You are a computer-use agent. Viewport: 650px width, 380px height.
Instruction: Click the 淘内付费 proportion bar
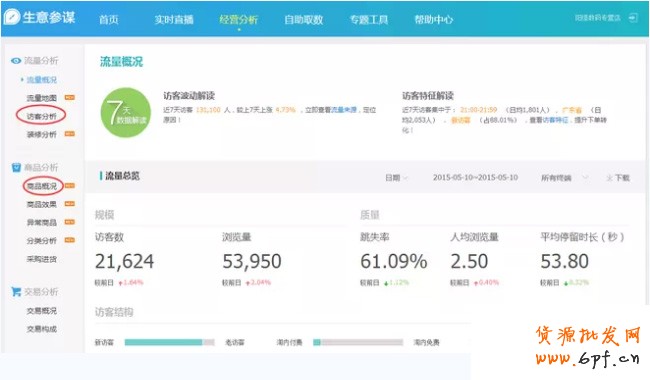pyautogui.click(x=358, y=342)
